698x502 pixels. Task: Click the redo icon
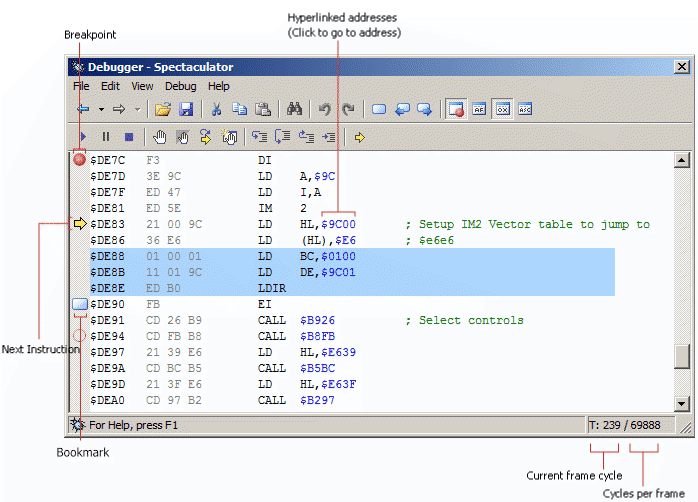click(x=348, y=109)
